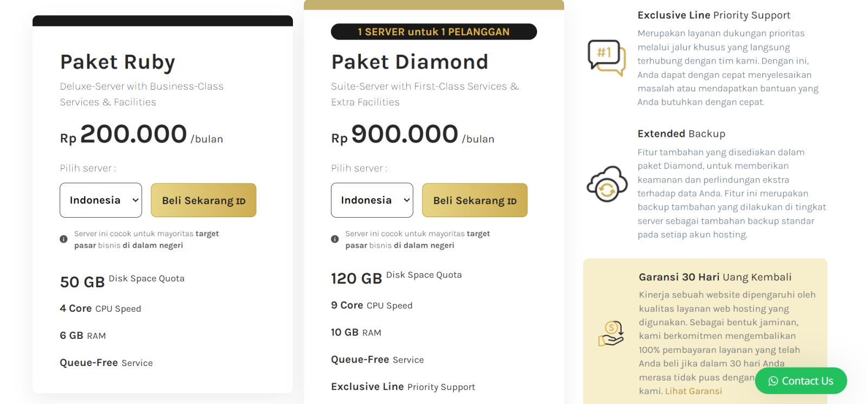Screen dimensions: 868x404
Task: Click the WhatsApp icon on Contact Us button
Action: [x=771, y=381]
